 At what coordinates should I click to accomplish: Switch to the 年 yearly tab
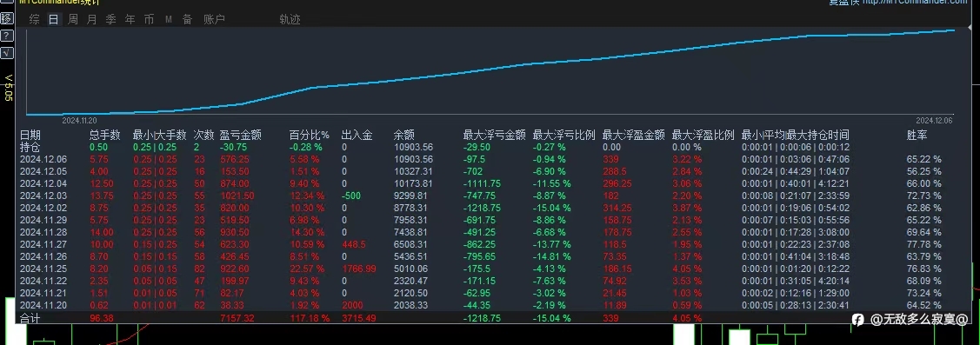point(130,19)
